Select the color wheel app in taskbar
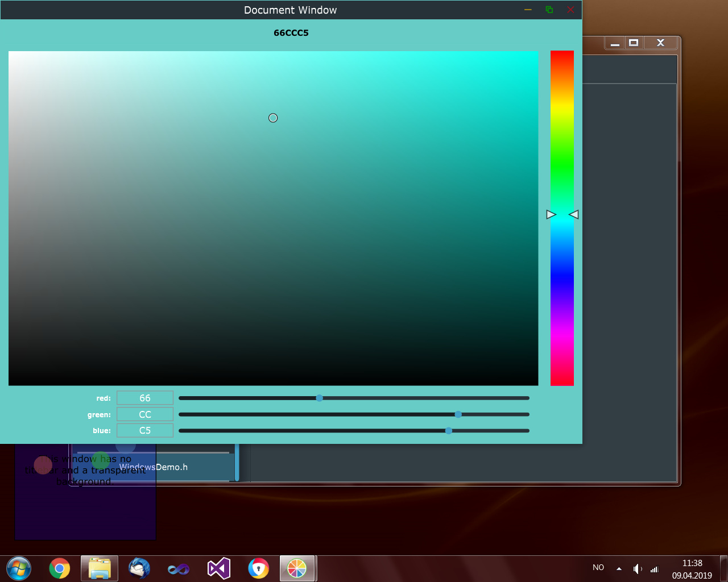Screen dimensions: 728x582 pos(297,568)
